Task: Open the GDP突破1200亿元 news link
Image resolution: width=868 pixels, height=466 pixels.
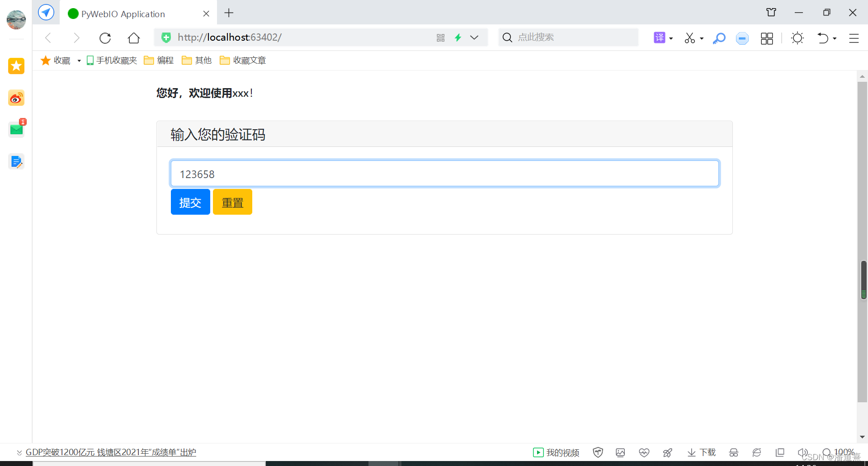Action: 111,452
